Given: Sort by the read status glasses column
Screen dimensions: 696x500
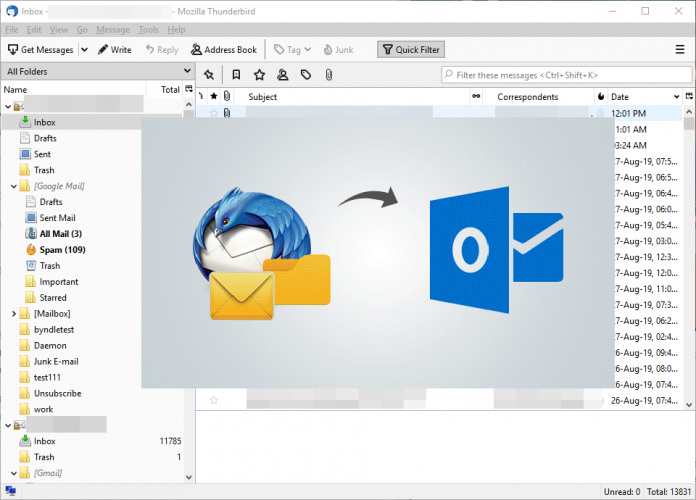Looking at the screenshot, I should [x=476, y=96].
